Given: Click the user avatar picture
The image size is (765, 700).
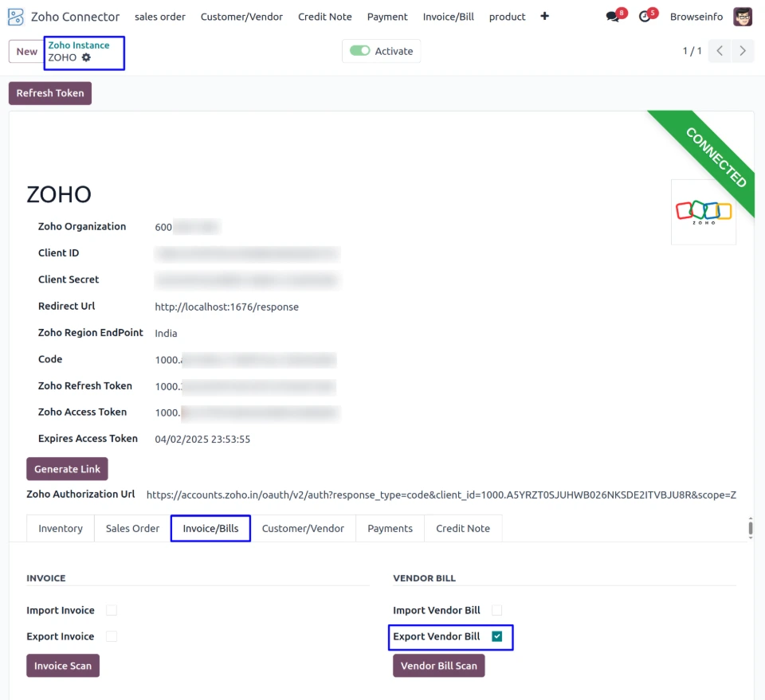Looking at the screenshot, I should click(x=743, y=17).
